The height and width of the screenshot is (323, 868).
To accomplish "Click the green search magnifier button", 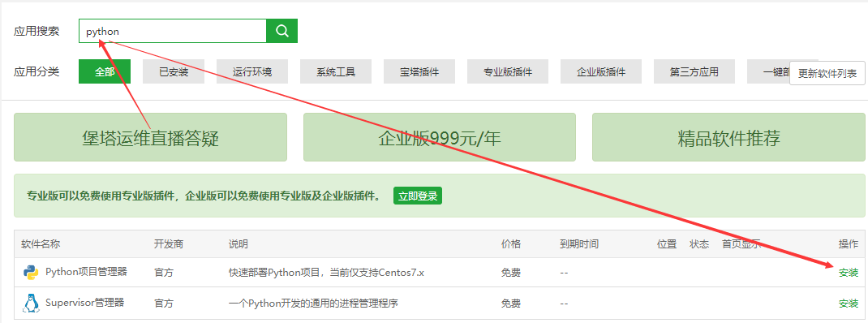I will tap(281, 31).
